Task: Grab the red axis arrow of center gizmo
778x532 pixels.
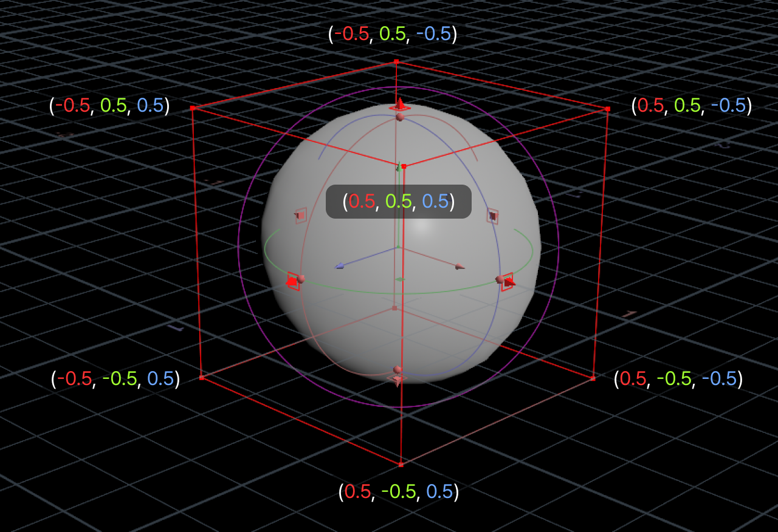Action: coord(460,266)
